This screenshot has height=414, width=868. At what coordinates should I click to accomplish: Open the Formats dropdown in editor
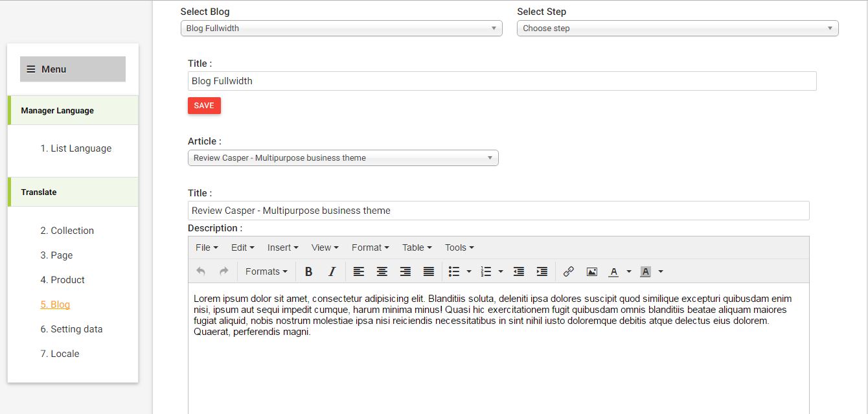tap(266, 271)
